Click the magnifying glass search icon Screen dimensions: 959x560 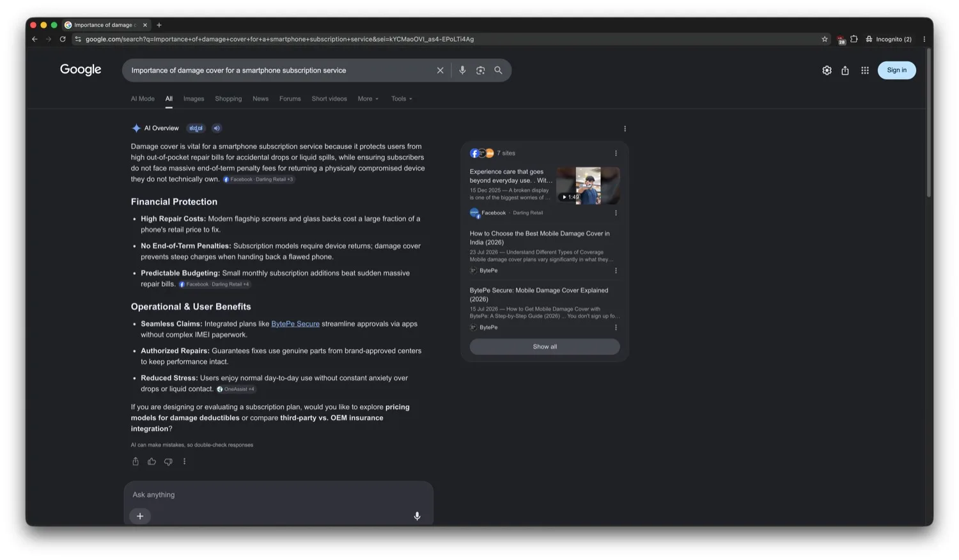pyautogui.click(x=498, y=70)
